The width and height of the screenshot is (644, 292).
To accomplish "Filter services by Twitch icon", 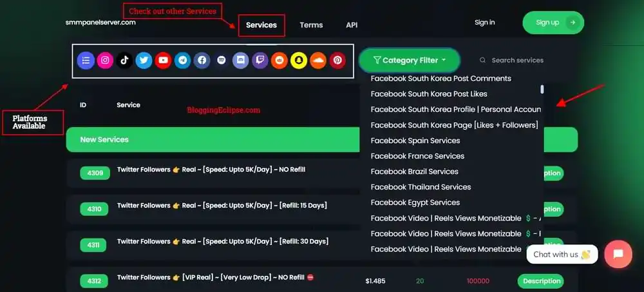I will [260, 61].
